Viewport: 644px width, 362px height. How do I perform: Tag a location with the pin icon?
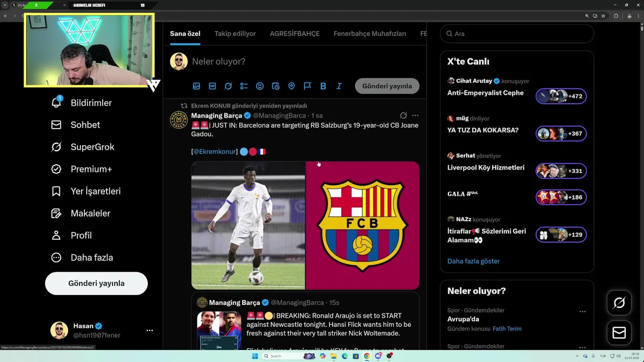(x=291, y=86)
